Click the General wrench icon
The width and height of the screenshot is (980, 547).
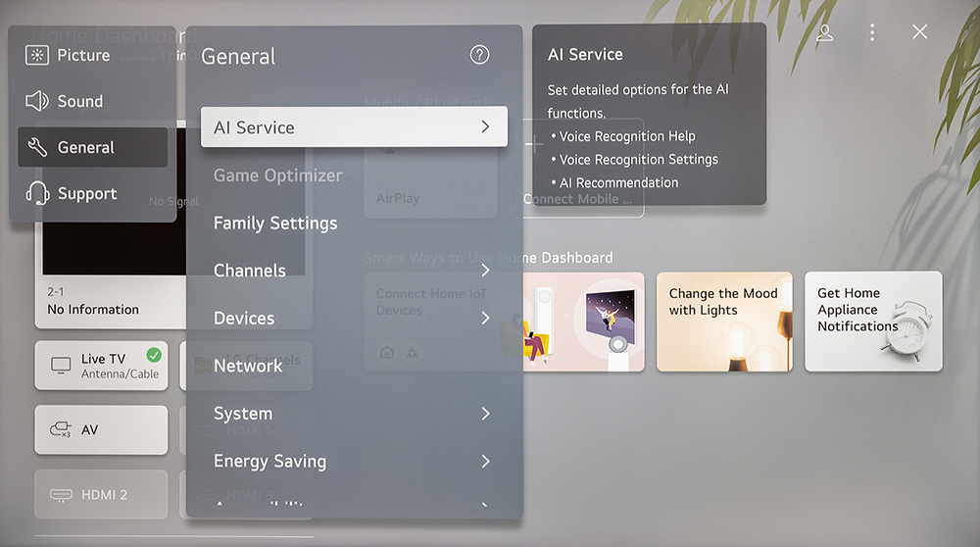[x=37, y=147]
